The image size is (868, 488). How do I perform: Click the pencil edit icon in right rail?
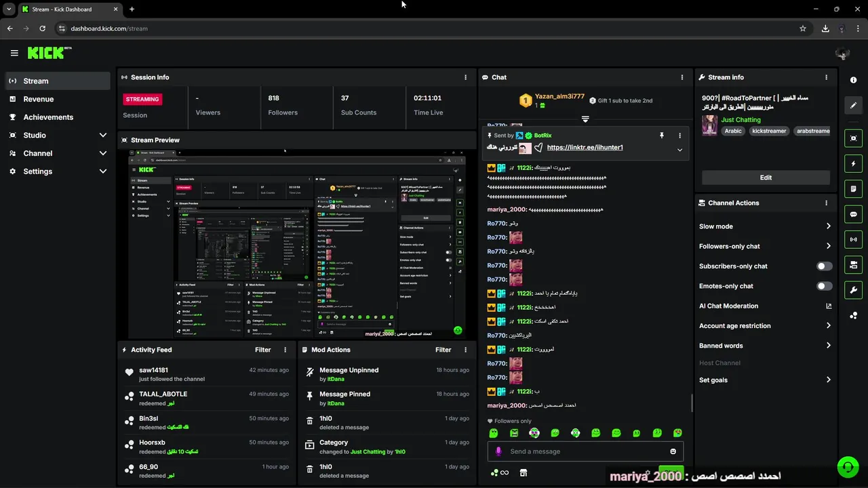click(x=853, y=105)
